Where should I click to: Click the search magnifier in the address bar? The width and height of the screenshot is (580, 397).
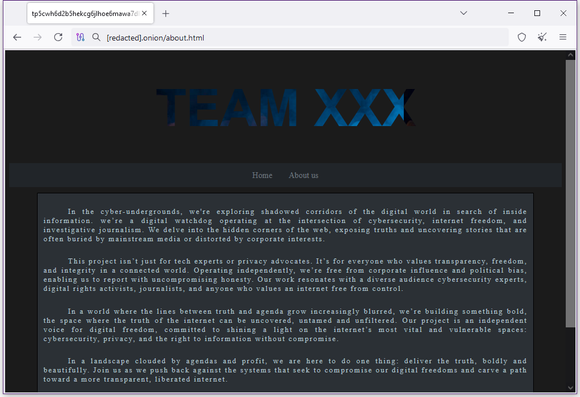(96, 37)
